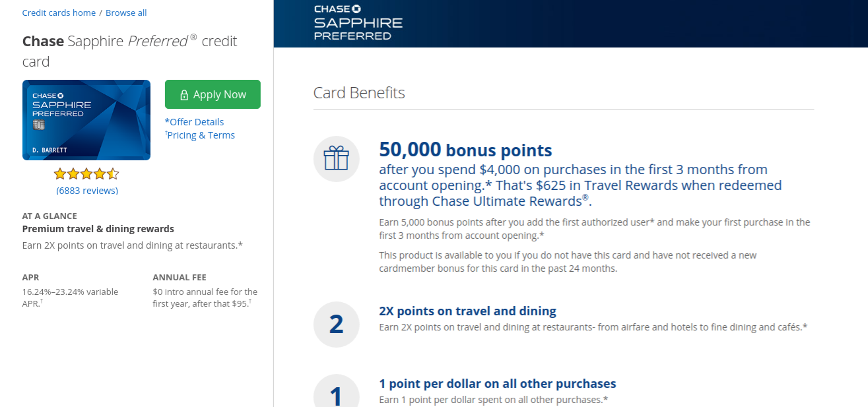Click the ANNUAL FEE heading

coord(180,278)
